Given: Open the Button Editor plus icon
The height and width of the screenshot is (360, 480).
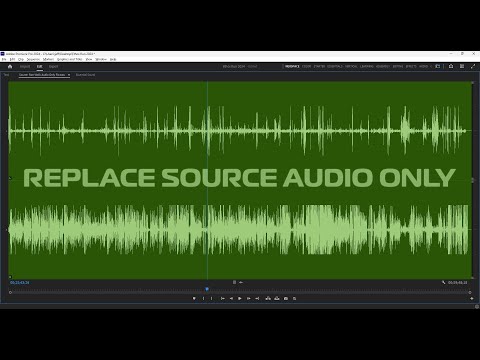Looking at the screenshot, I should 471,298.
